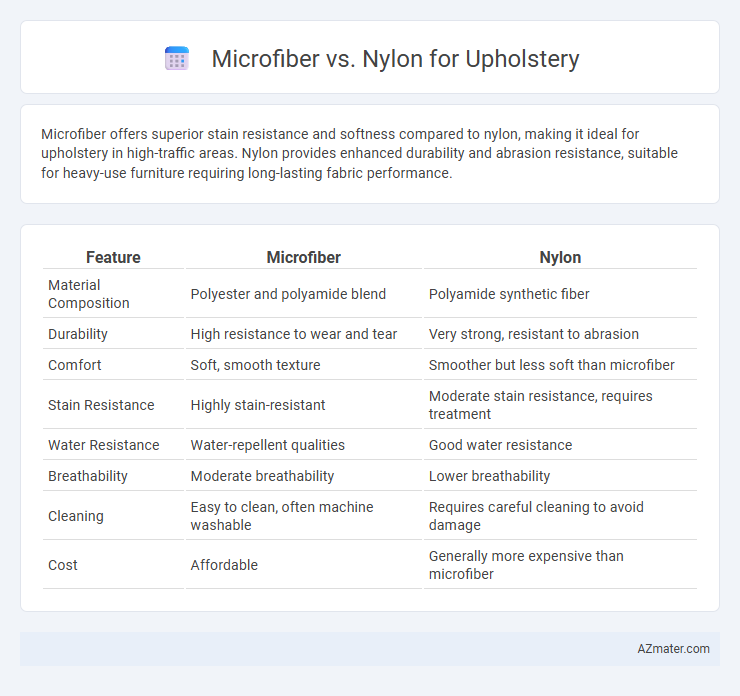Image resolution: width=740 pixels, height=696 pixels.
Task: Select 'Very strong, resistant to abrasion' cell
Action: pyautogui.click(x=534, y=334)
